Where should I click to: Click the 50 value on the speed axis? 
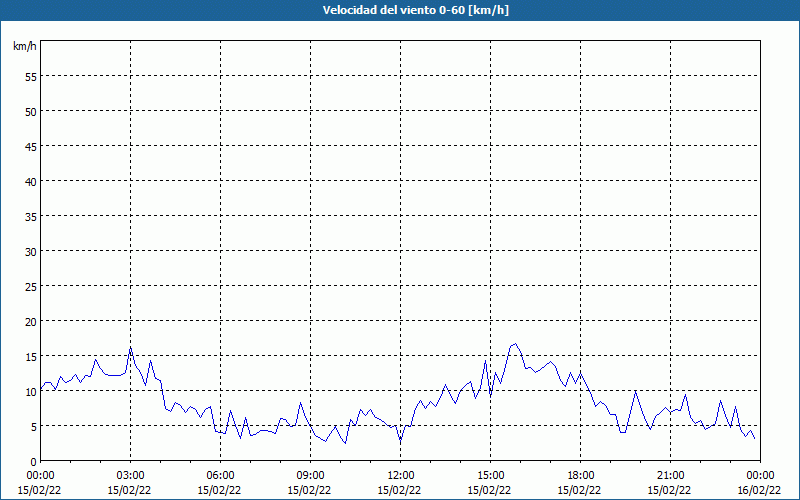pyautogui.click(x=31, y=112)
